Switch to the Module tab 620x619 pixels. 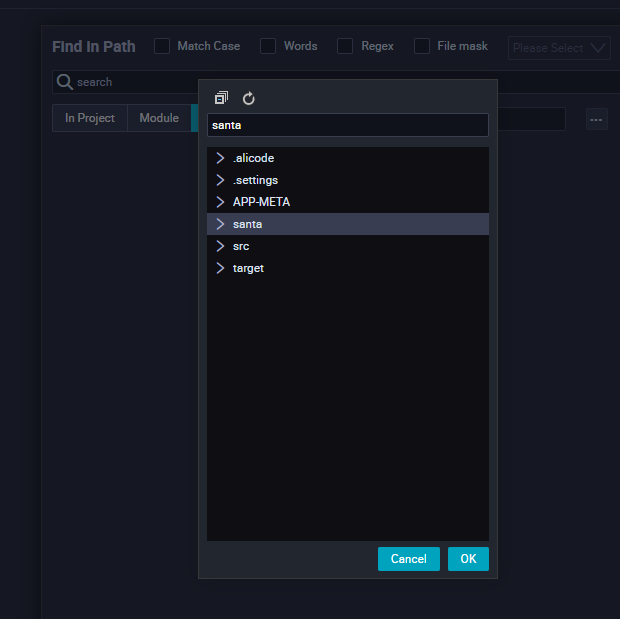tap(159, 118)
